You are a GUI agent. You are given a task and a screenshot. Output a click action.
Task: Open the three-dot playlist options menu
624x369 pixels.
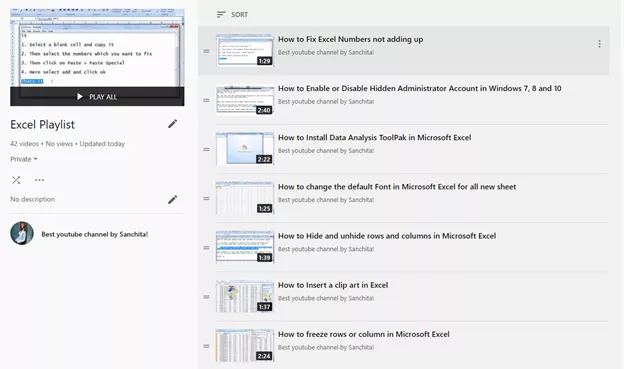click(x=39, y=180)
